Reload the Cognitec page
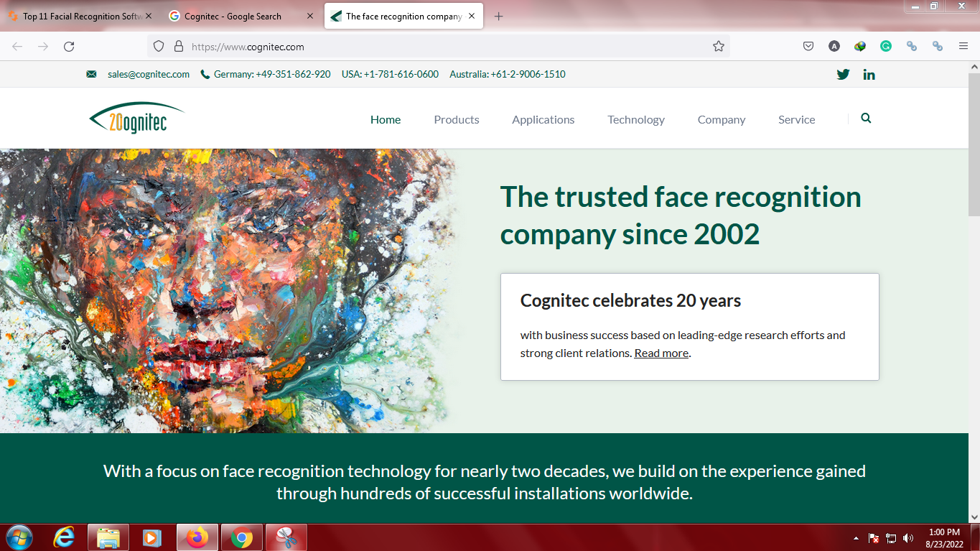The image size is (980, 551). [69, 46]
